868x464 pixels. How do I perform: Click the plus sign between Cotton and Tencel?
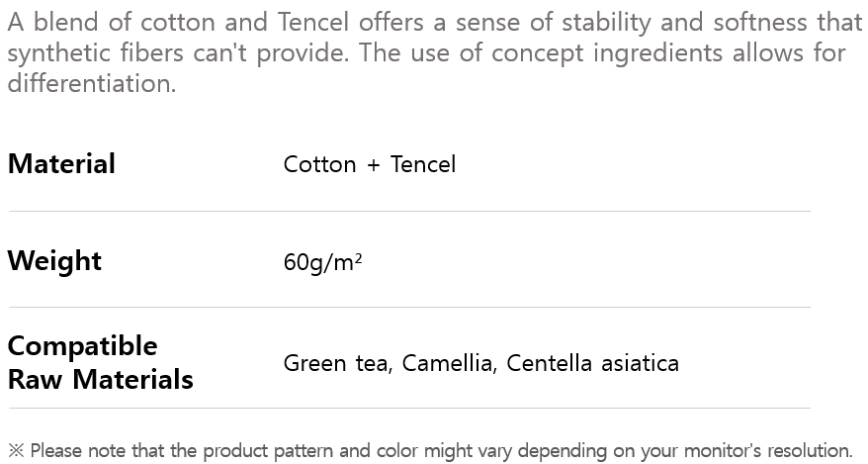point(373,165)
